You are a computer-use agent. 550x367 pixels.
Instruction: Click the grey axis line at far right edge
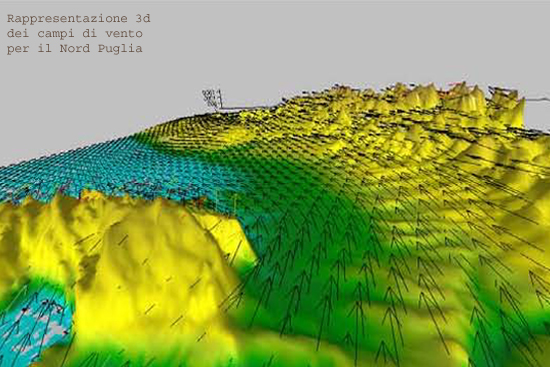click(x=538, y=100)
